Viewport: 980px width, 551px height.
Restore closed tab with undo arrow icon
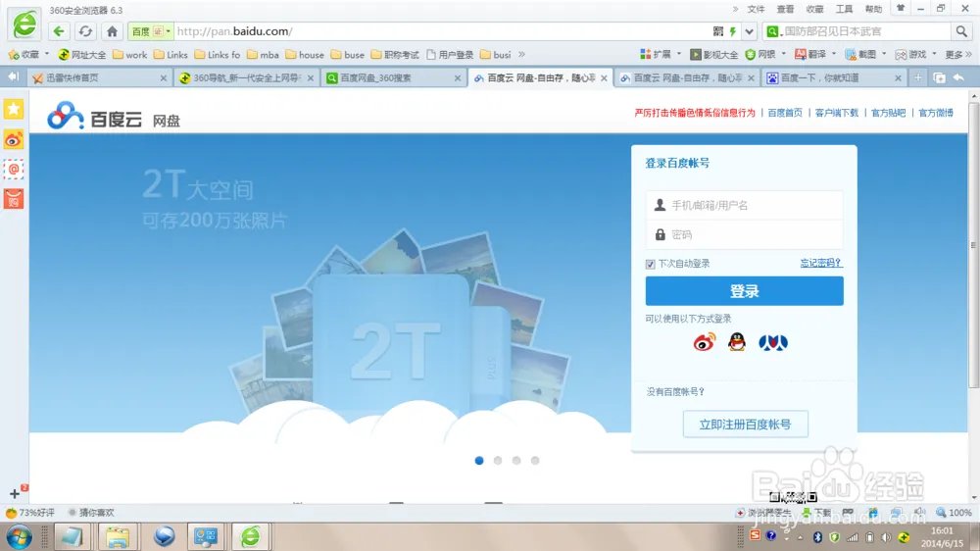[x=958, y=77]
